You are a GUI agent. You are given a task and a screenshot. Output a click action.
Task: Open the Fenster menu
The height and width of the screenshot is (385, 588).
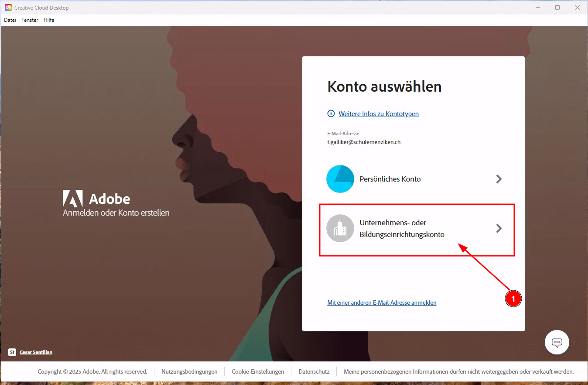[30, 20]
